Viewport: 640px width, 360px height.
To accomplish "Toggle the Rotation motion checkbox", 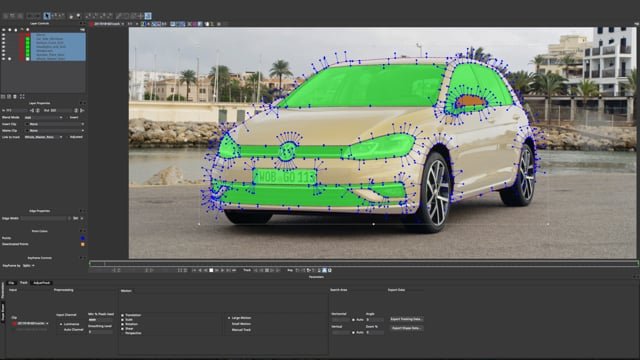I will point(122,324).
